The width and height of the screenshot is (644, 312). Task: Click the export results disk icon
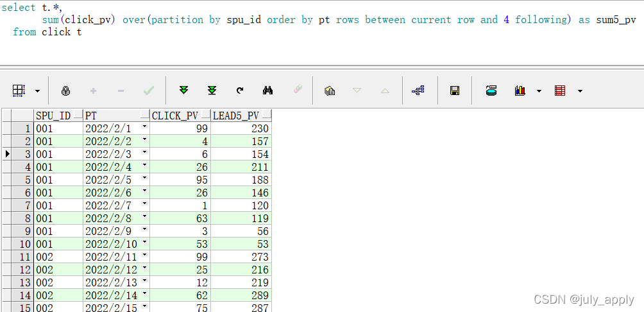491,91
